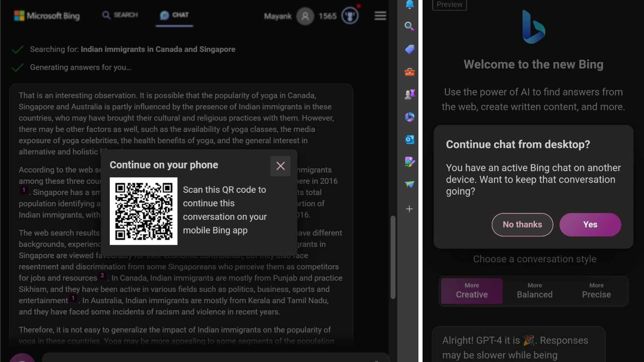
Task: Click the hamburger menu icon
Action: pos(379,15)
